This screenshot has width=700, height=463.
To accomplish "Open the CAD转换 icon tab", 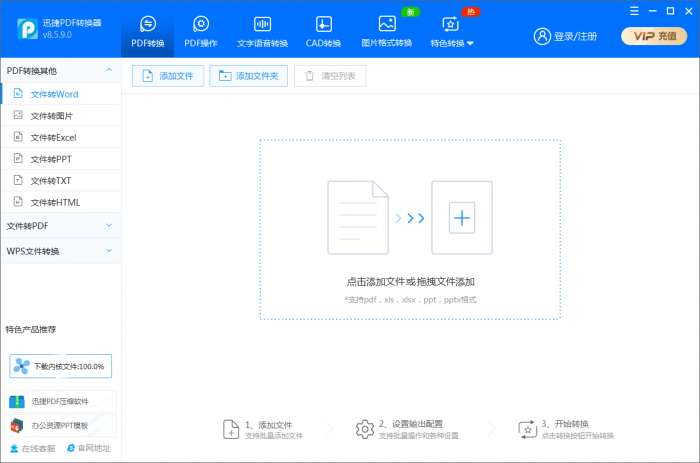I will [324, 24].
